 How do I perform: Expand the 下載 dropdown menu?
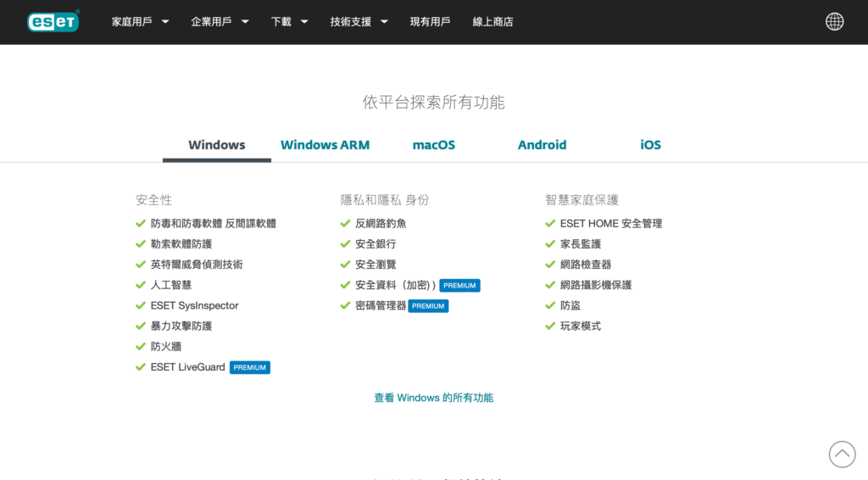click(289, 21)
